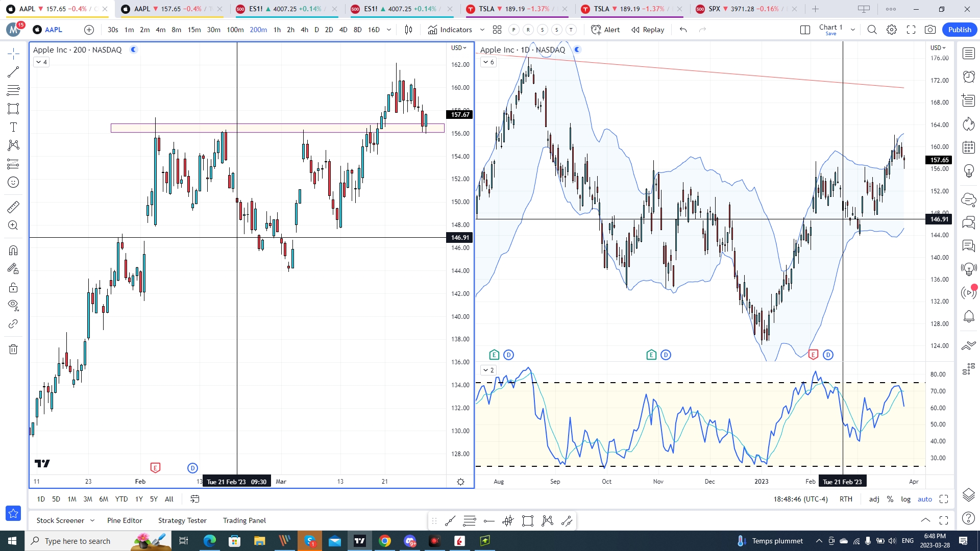This screenshot has height=551, width=980.
Task: Open Chrome from the Windows taskbar
Action: 385,541
